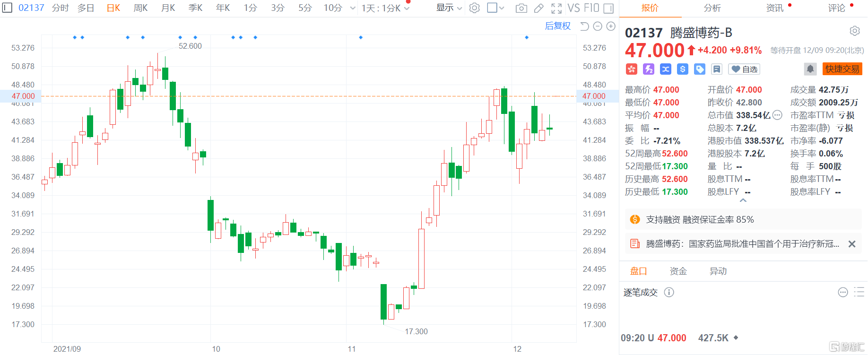The image size is (868, 355).
Task: Click the event marker dot above December
Action: coord(527,37)
